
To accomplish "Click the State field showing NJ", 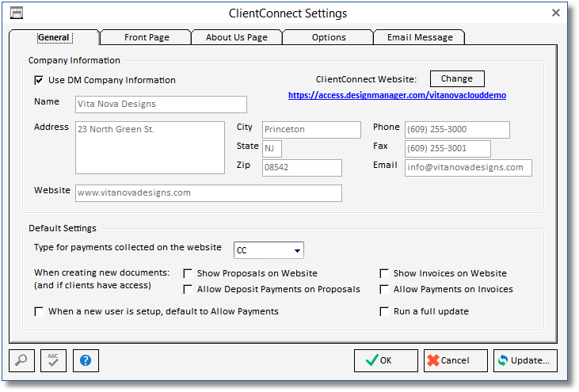I will tap(272, 149).
